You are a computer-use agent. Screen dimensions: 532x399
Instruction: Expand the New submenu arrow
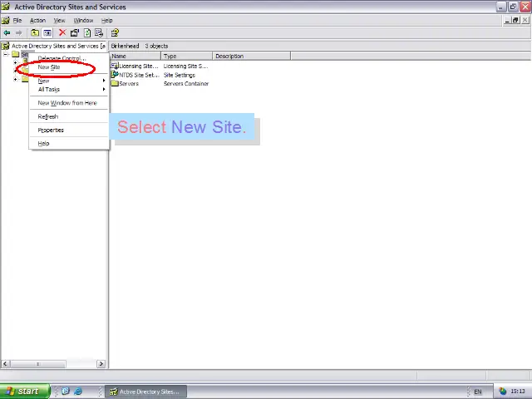coord(104,81)
